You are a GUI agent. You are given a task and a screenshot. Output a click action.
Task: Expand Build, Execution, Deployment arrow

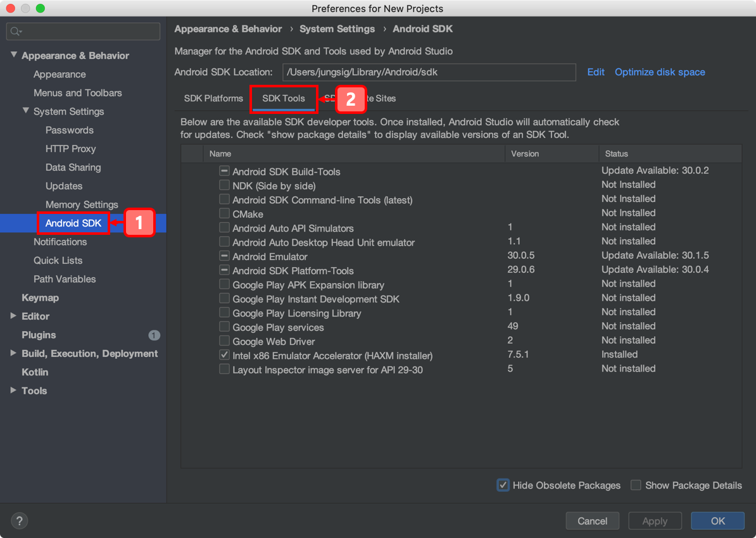point(13,353)
